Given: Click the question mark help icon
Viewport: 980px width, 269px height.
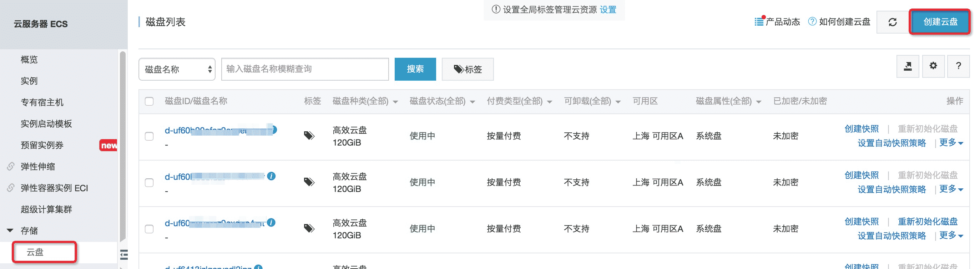Looking at the screenshot, I should 958,66.
